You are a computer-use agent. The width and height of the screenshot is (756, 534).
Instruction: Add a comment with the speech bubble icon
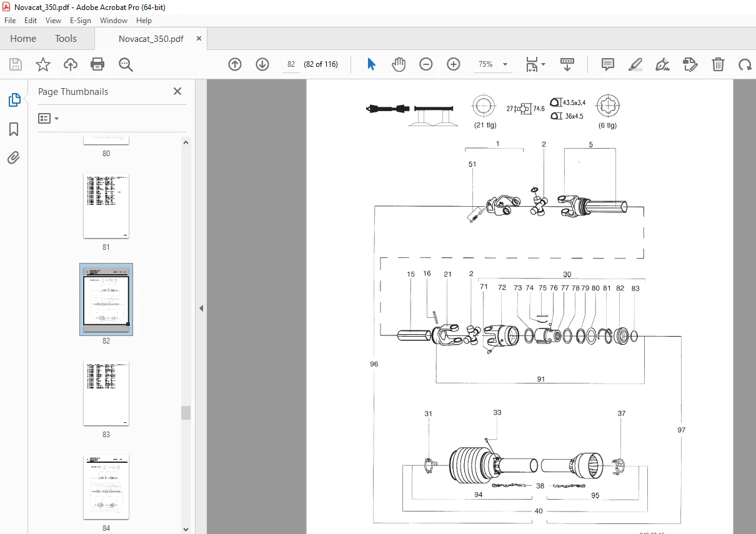pos(607,64)
